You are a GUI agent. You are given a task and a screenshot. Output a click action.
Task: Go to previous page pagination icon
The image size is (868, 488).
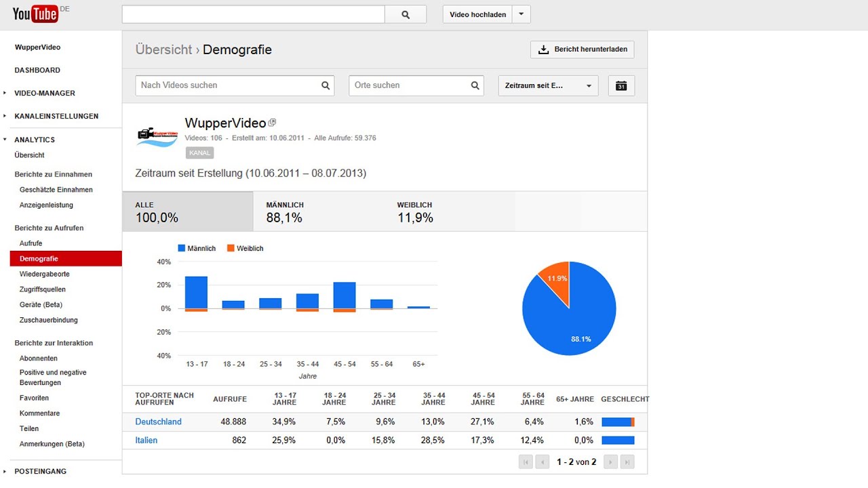542,462
